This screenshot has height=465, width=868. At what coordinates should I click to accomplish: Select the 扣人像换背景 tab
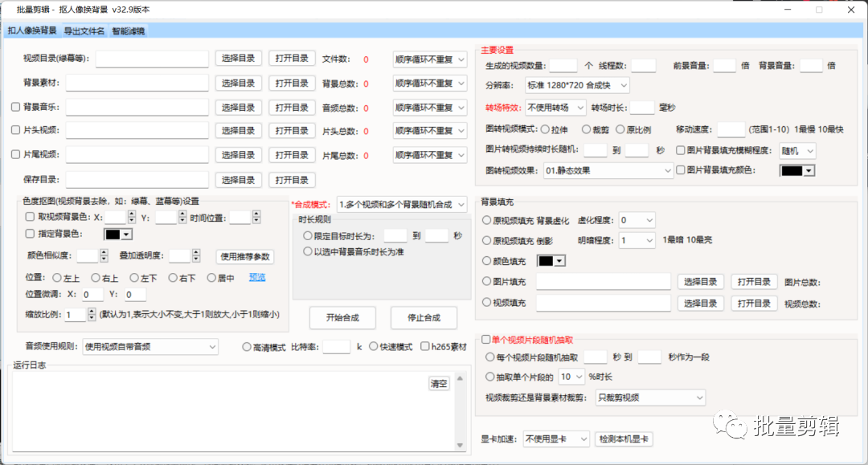click(32, 31)
